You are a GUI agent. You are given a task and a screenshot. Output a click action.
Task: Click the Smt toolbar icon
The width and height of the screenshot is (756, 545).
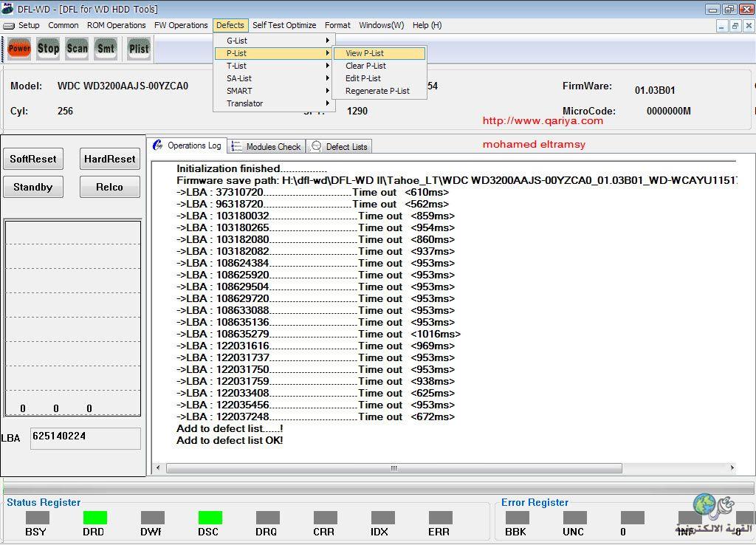[x=106, y=49]
